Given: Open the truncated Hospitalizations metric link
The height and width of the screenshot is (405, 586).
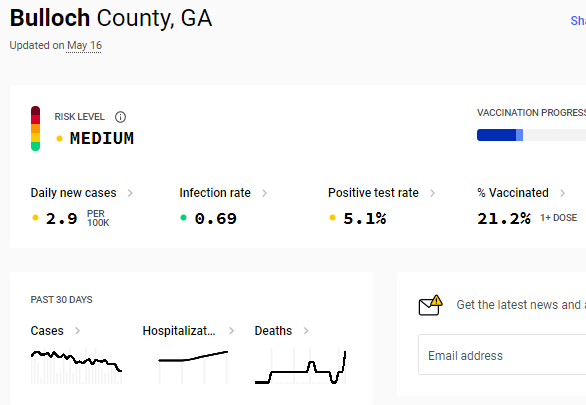Looking at the screenshot, I should [x=188, y=331].
